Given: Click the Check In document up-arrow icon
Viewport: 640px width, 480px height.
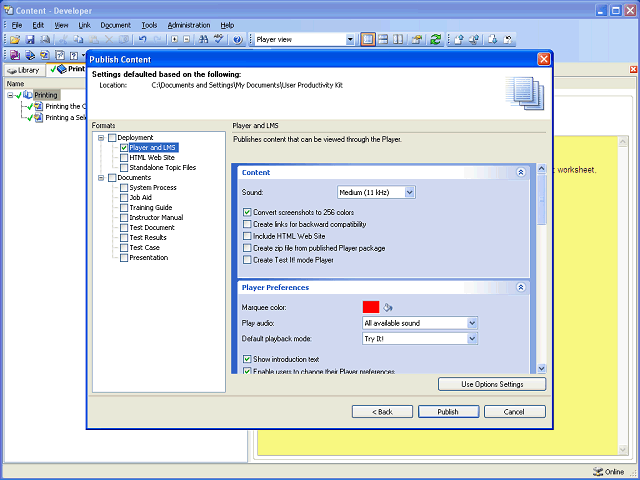Looking at the screenshot, I should coord(459,40).
